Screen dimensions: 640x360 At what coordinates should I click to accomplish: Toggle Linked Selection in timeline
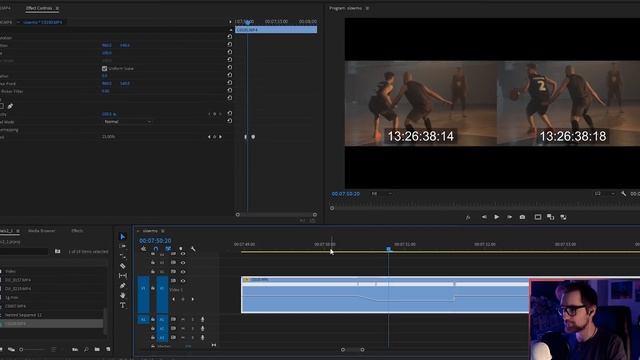coord(168,249)
